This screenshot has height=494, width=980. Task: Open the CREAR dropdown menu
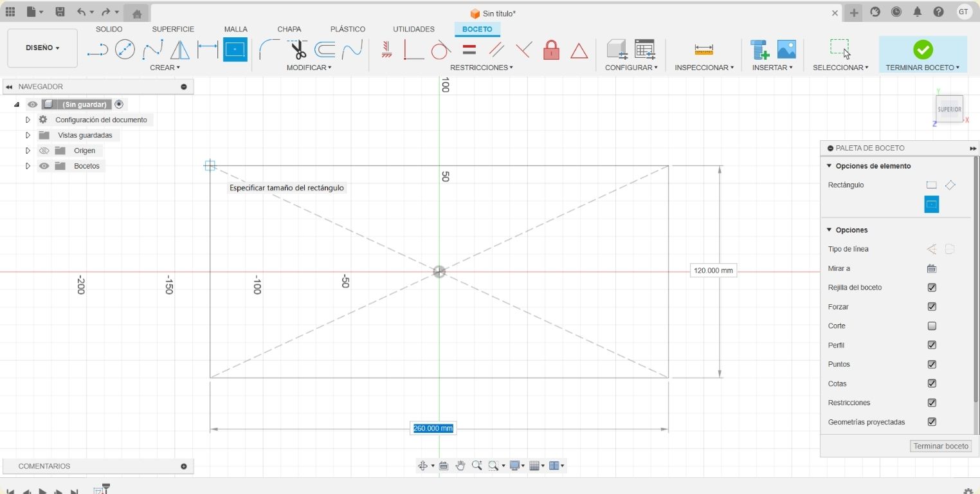tap(165, 68)
